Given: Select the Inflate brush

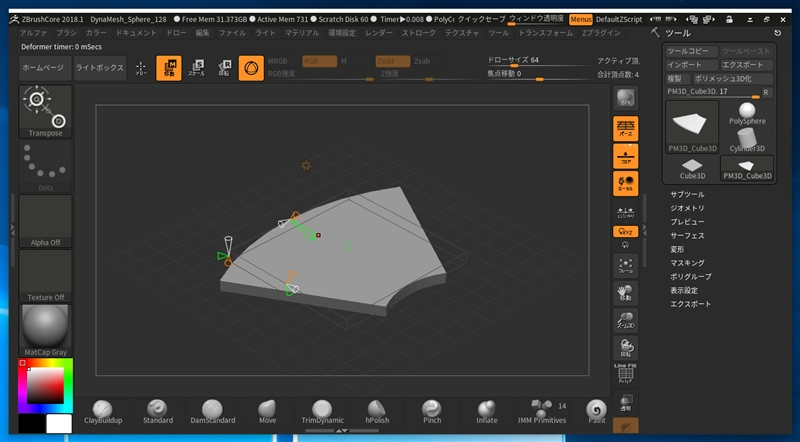Looking at the screenshot, I should point(487,412).
